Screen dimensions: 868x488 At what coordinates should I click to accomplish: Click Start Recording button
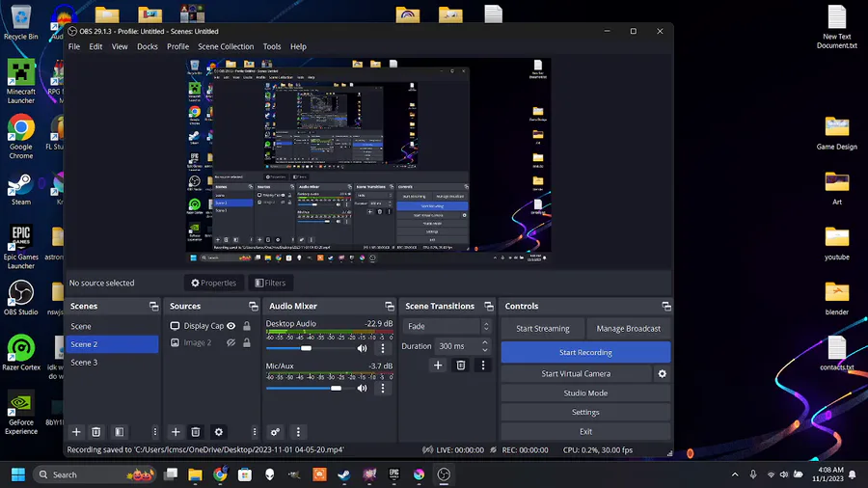[x=585, y=352]
